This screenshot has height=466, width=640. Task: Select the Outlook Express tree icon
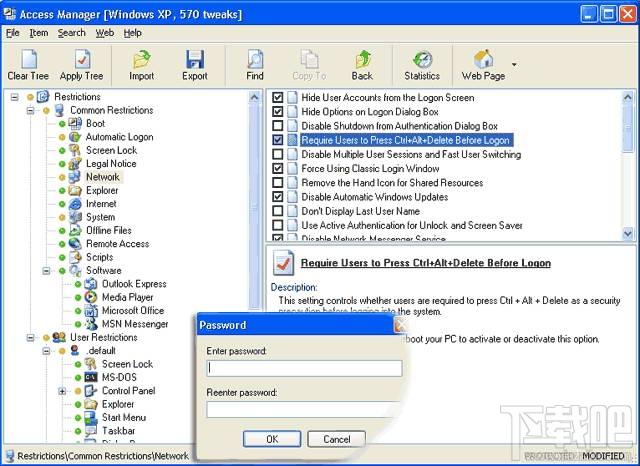pos(91,284)
